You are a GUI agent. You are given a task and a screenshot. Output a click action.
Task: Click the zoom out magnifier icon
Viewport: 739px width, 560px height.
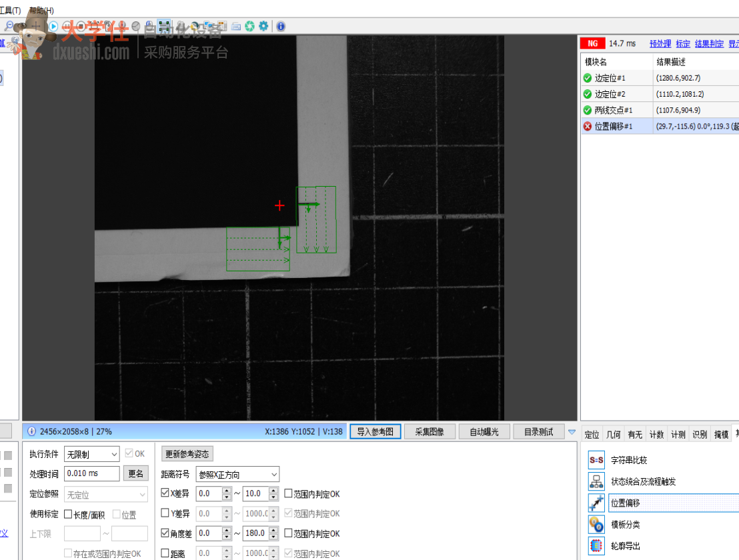tap(9, 27)
